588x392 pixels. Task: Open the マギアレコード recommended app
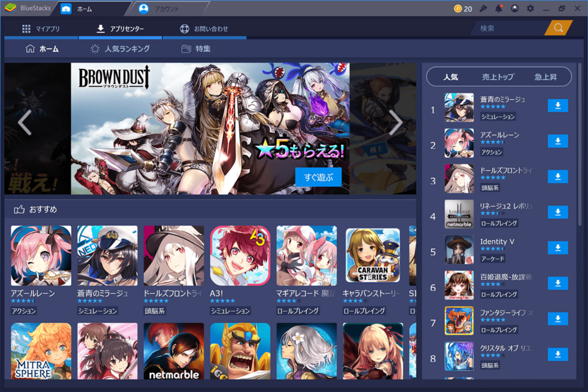(307, 256)
